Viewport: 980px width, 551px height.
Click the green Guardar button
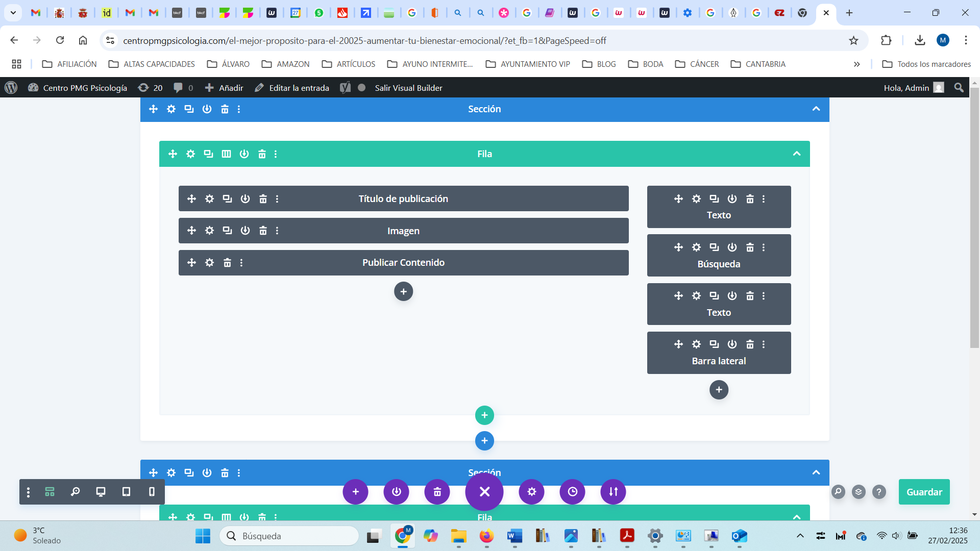(924, 492)
